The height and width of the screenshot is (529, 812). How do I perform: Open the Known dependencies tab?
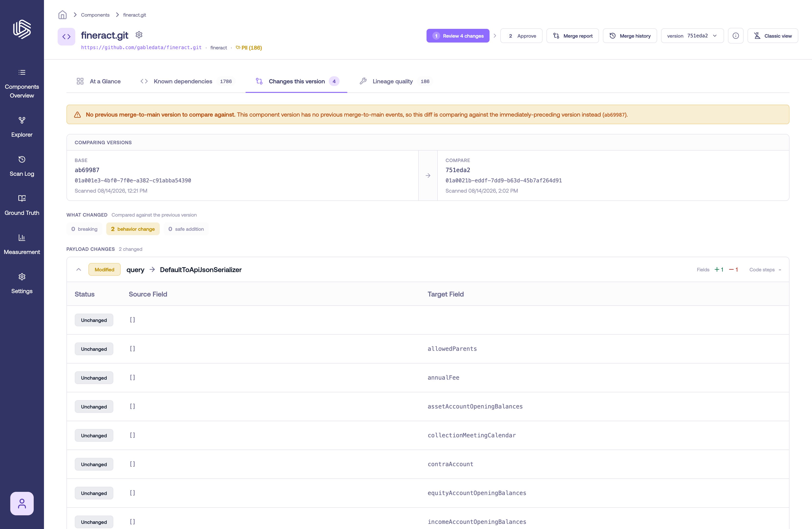[x=187, y=81]
